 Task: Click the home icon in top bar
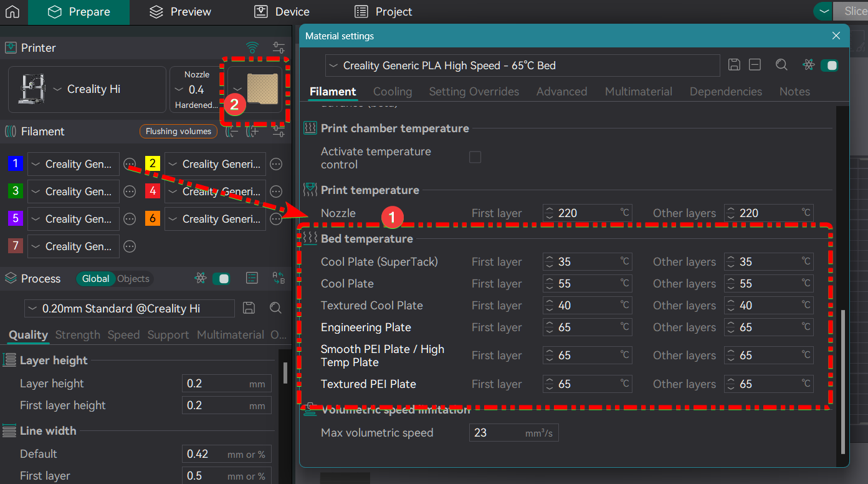click(x=12, y=12)
